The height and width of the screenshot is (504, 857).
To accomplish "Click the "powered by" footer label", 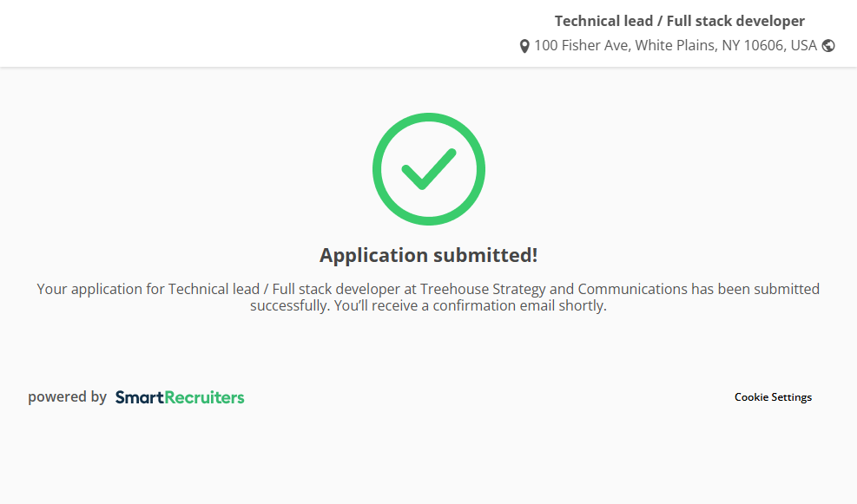I will coord(67,397).
